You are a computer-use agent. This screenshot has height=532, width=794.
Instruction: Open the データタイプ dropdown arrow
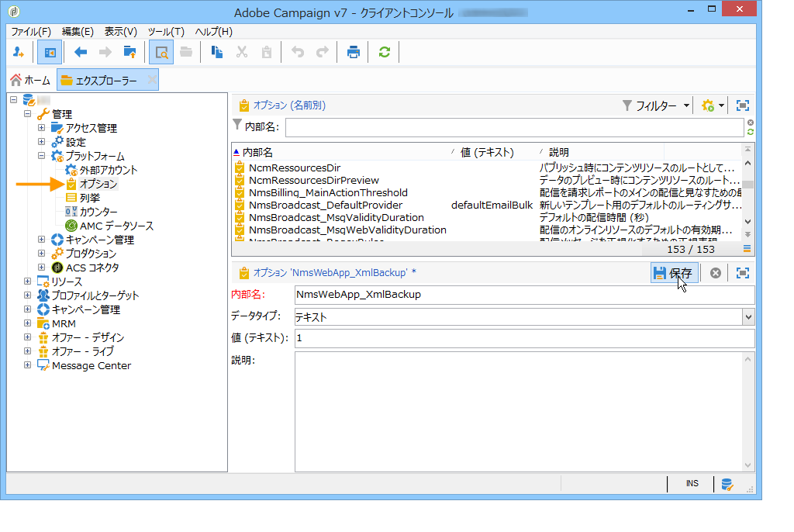click(748, 317)
